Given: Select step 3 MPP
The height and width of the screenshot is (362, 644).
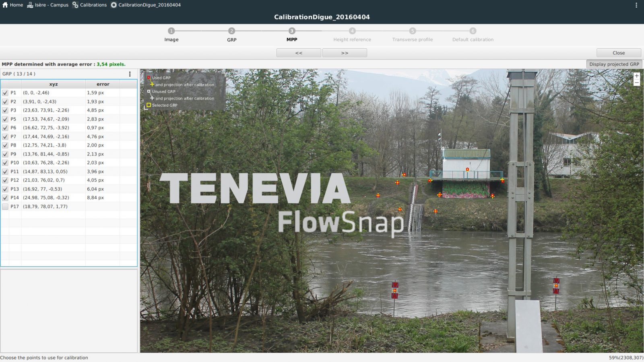Looking at the screenshot, I should [292, 35].
